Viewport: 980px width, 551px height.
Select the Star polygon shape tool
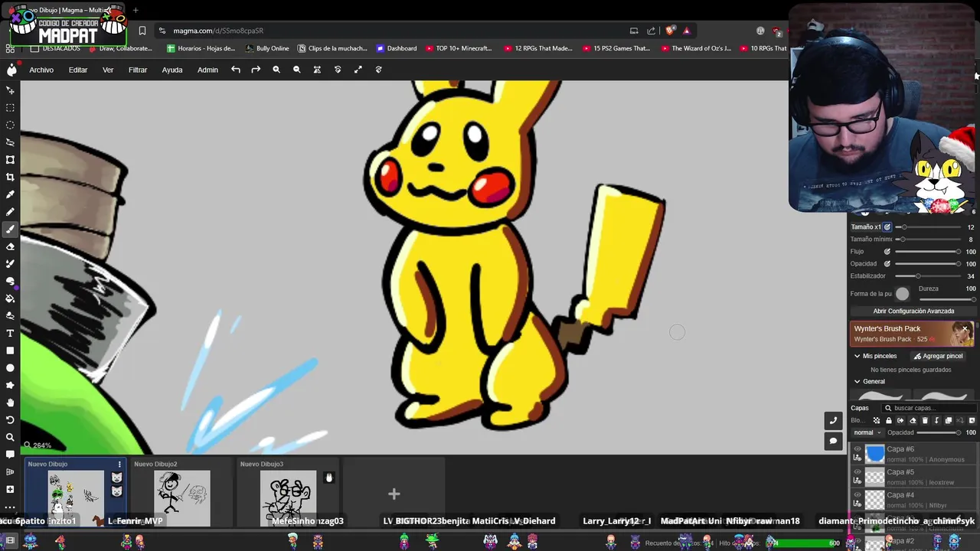click(10, 385)
